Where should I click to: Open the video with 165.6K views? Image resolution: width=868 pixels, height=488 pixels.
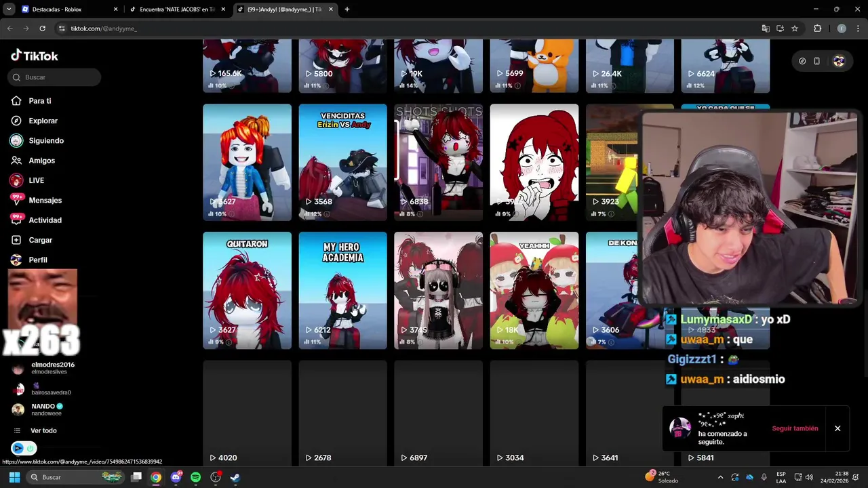coord(247,66)
